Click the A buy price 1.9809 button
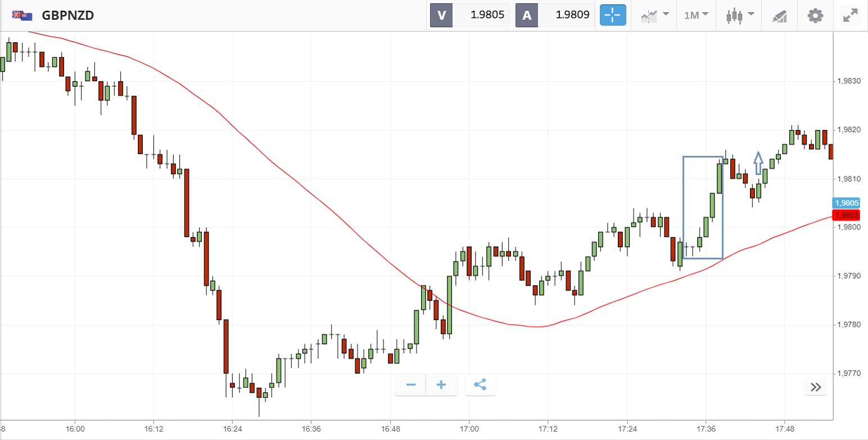This screenshot has width=868, height=440. pos(555,15)
